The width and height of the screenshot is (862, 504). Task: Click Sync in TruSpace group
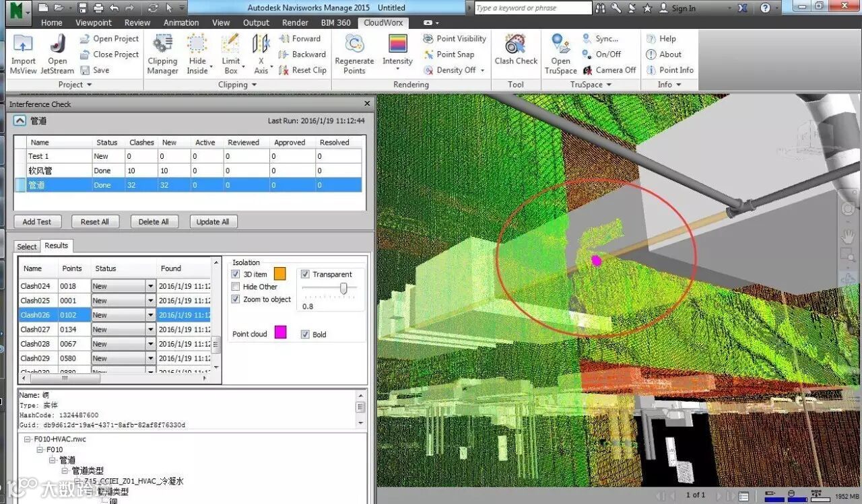[x=600, y=39]
